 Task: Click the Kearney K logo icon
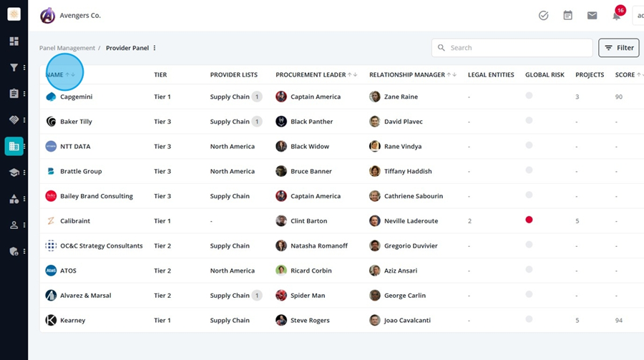point(51,320)
